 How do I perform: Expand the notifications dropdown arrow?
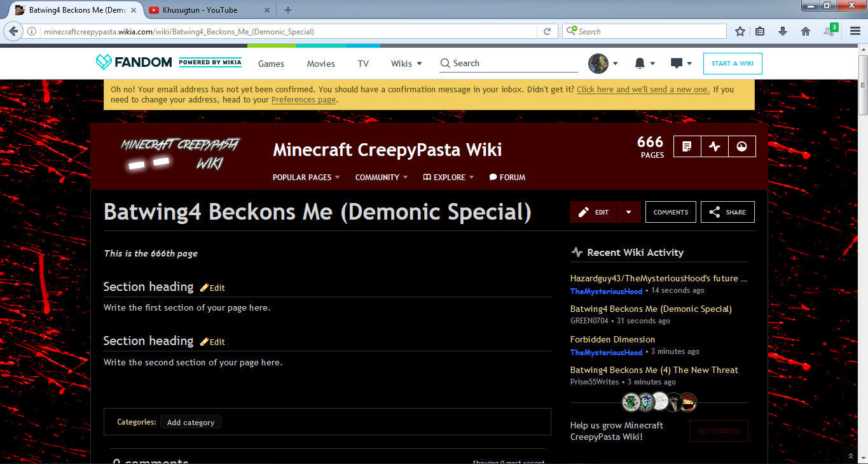point(652,64)
